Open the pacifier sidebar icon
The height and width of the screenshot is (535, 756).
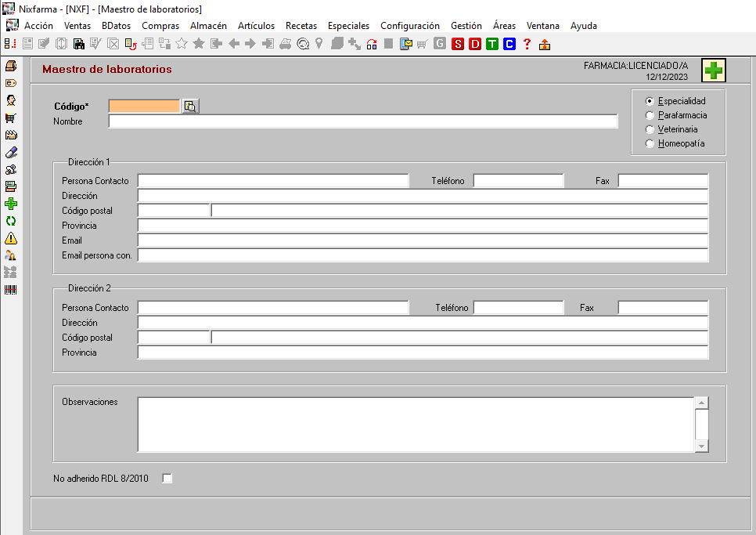point(11,169)
